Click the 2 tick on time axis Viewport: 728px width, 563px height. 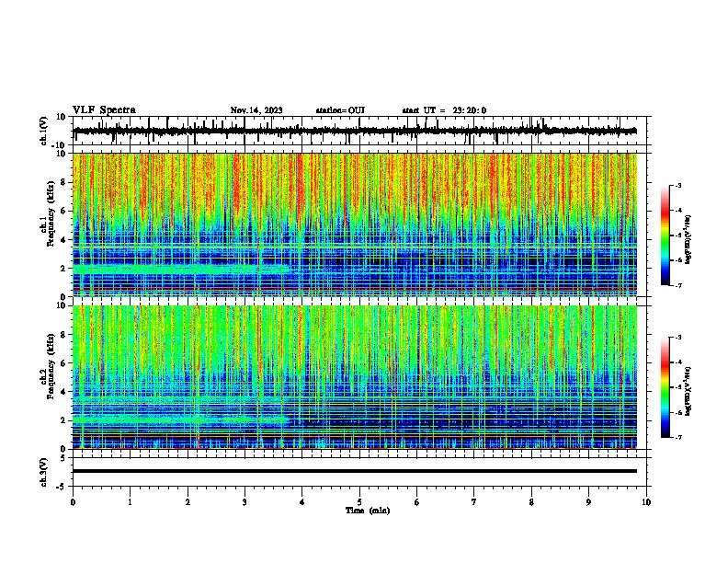click(188, 502)
